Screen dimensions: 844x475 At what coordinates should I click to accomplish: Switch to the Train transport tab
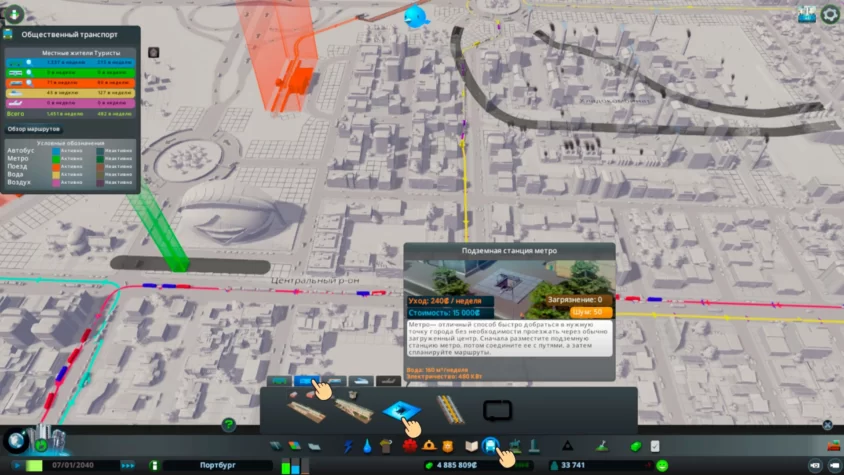[334, 381]
